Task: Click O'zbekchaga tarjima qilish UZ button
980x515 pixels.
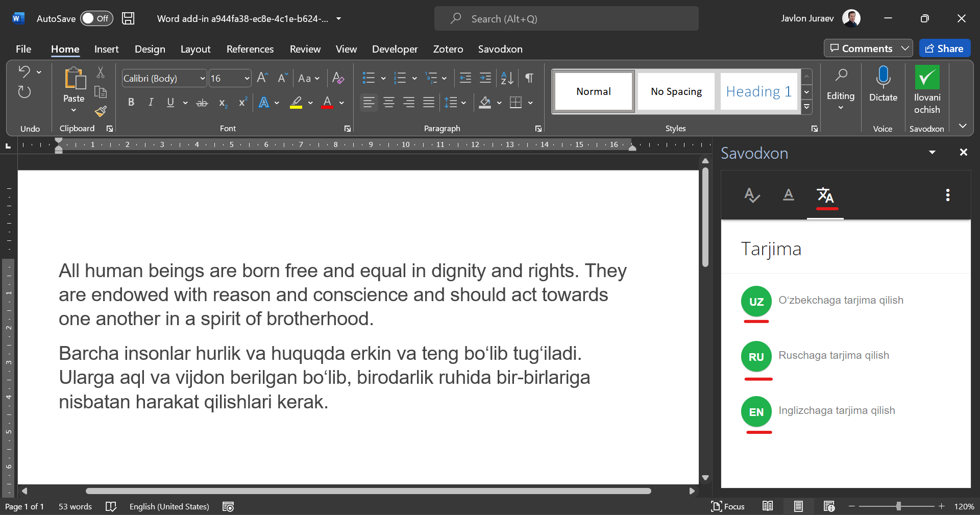Action: coord(756,301)
